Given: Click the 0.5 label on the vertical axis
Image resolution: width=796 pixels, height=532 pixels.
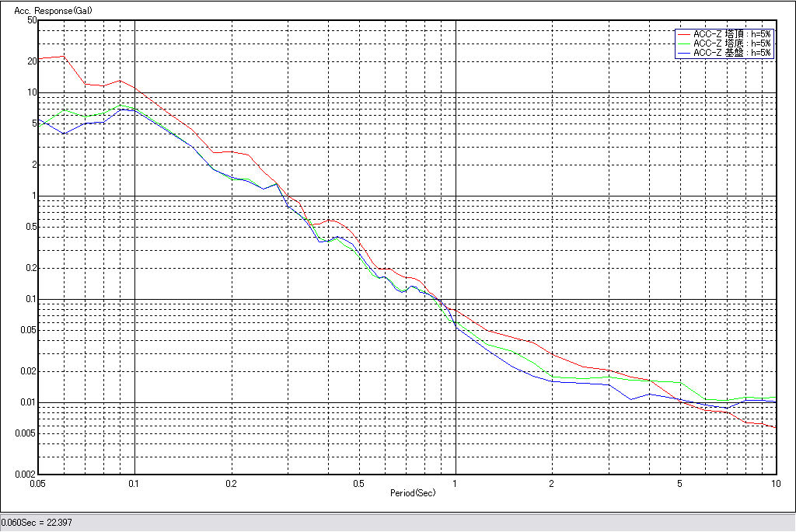Looking at the screenshot, I should [30, 227].
